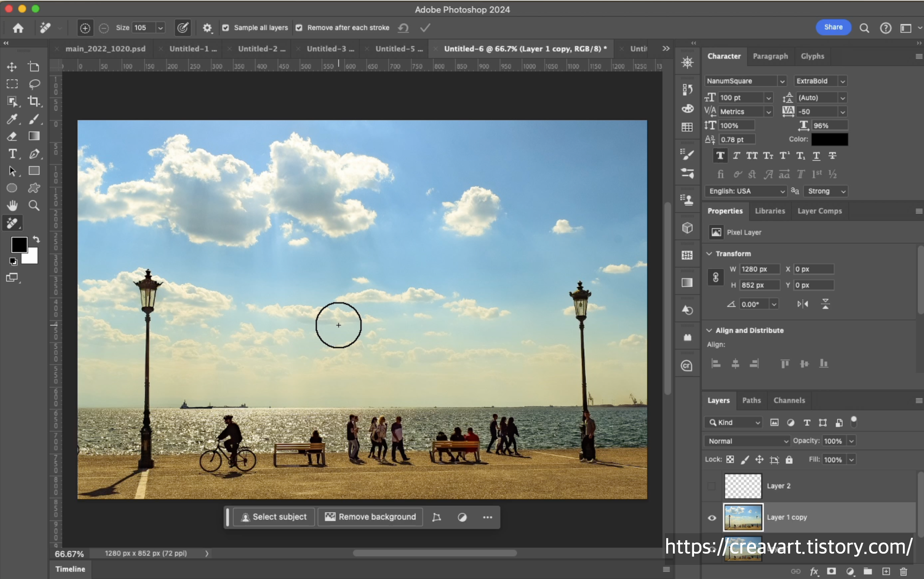The image size is (924, 579).
Task: Open the NanumSquare font family dropdown
Action: coord(782,81)
